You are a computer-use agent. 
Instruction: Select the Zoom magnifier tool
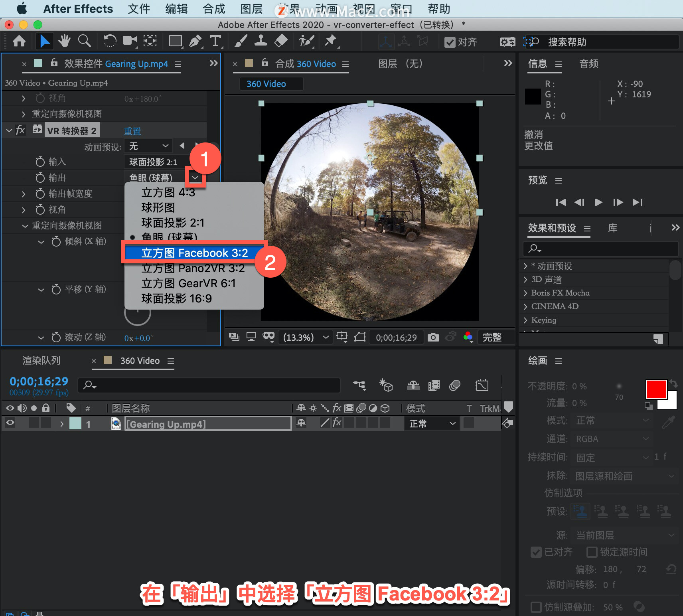84,41
